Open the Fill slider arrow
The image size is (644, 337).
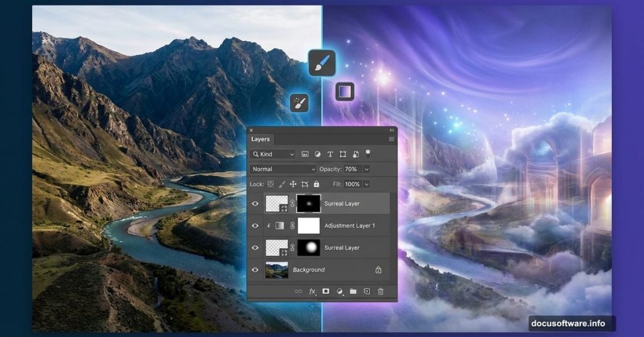click(367, 184)
